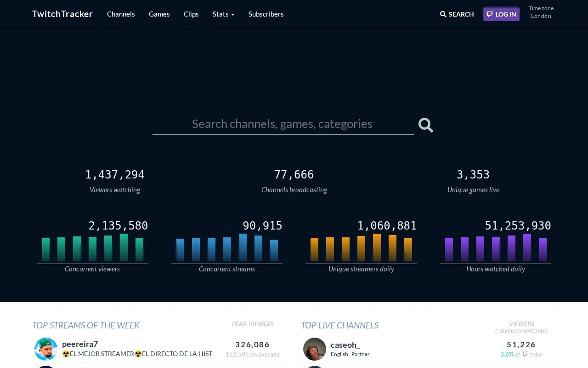The height and width of the screenshot is (368, 588).
Task: Open caseoh_'s avatar thumbnail
Action: (315, 349)
